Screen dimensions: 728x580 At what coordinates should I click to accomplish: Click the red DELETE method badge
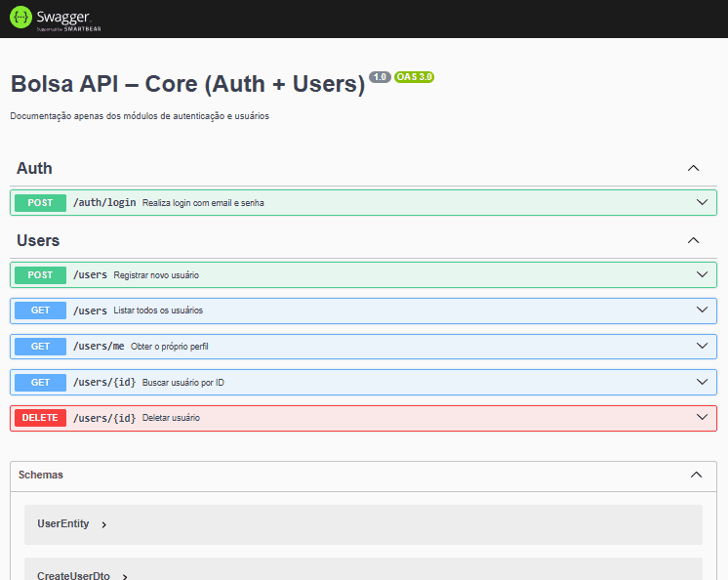[40, 418]
